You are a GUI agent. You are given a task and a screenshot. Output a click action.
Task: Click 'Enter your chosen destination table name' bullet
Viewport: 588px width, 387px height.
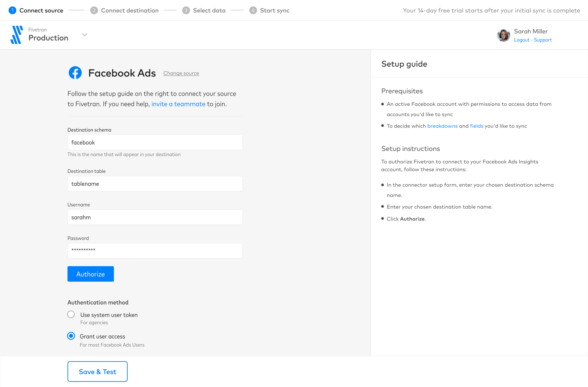tap(439, 207)
